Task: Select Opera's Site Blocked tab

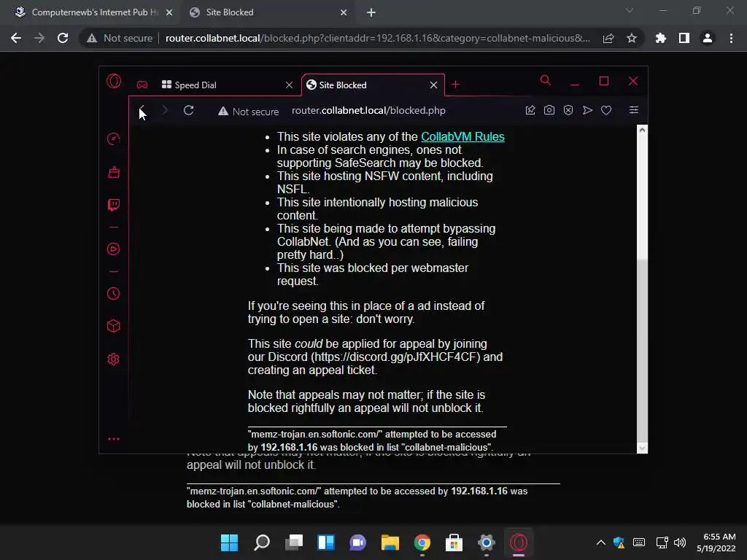Action: coord(367,85)
